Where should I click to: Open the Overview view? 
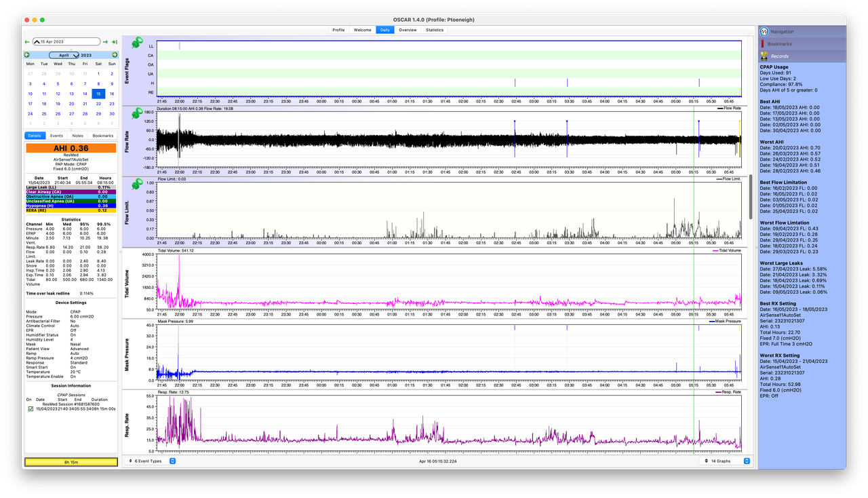click(408, 30)
